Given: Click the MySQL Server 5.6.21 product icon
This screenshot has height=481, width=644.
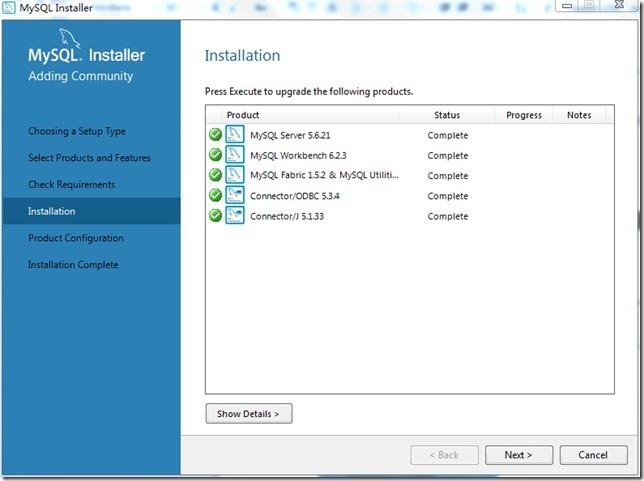Looking at the screenshot, I should pos(235,135).
